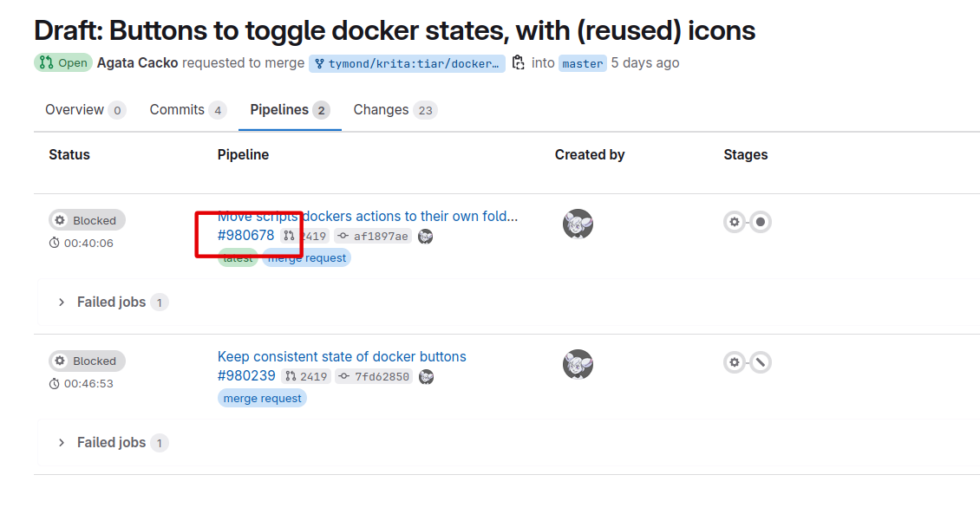Image resolution: width=980 pixels, height=514 pixels.
Task: Open pipeline #980239 link
Action: point(246,376)
